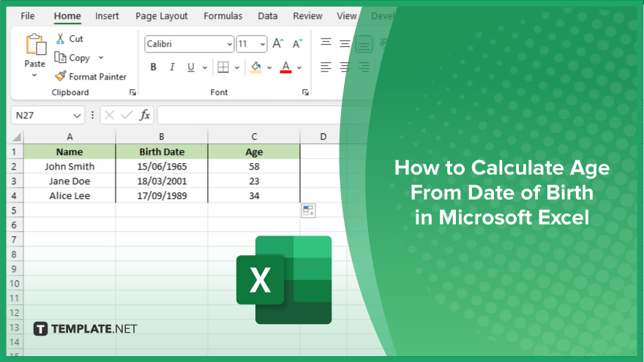
Task: Increase font size with the larger A
Action: pyautogui.click(x=278, y=43)
